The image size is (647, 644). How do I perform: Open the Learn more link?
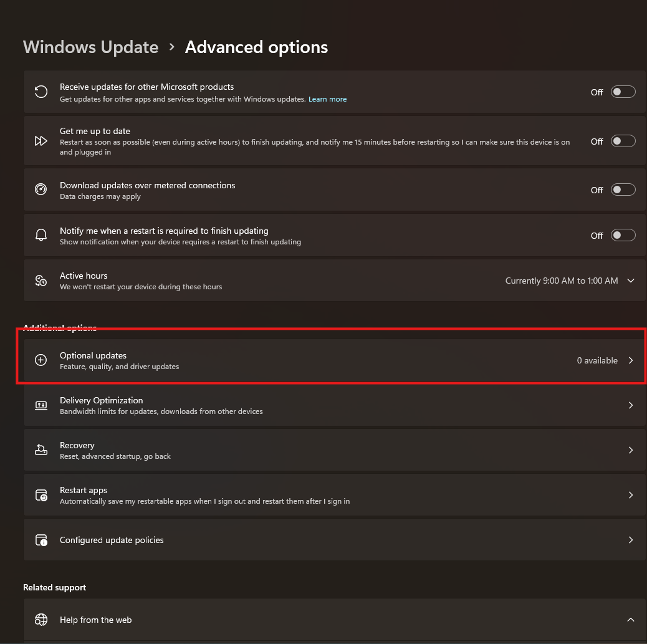[328, 99]
